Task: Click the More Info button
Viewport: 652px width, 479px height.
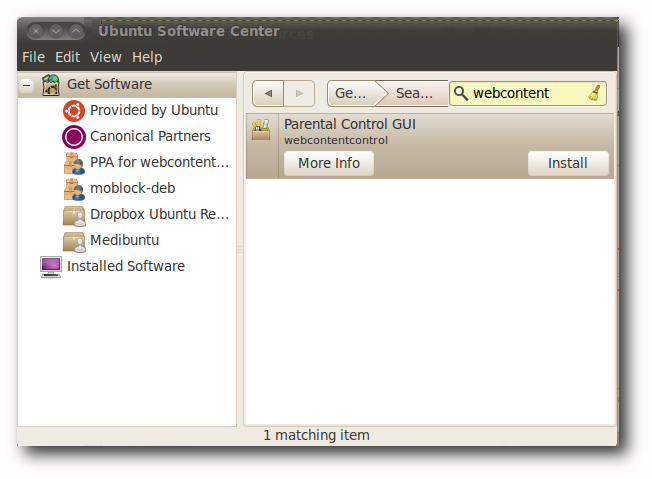Action: 329,163
